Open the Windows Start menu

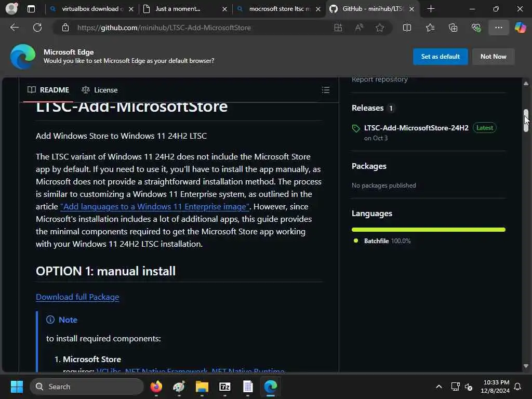coord(17,387)
